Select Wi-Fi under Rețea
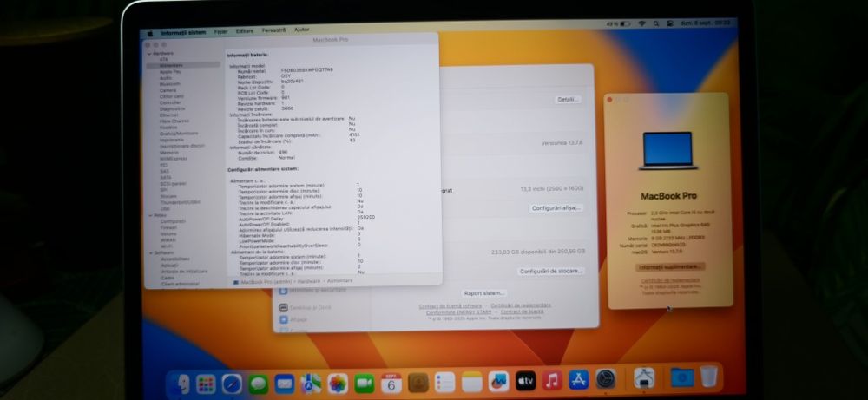868x400 pixels. 168,246
